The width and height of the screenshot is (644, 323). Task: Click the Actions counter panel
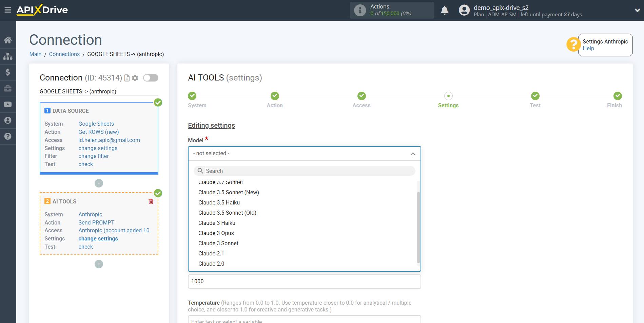tap(392, 10)
